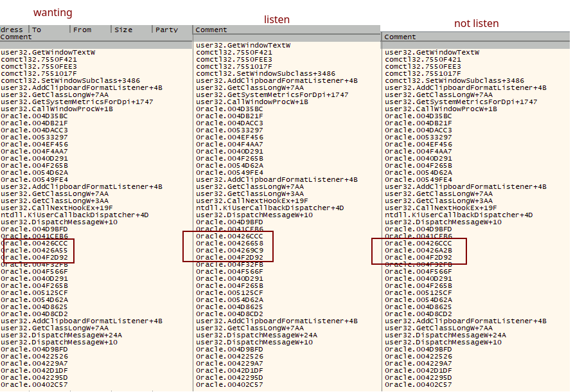Viewport: 573px width, 392px height.
Task: Select Oracle.00426A2B row
Action: pos(418,250)
